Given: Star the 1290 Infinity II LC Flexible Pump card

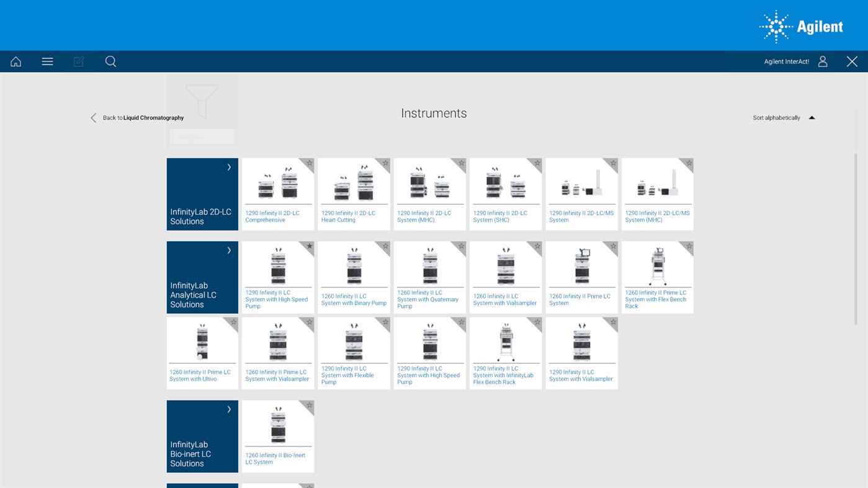Looking at the screenshot, I should [385, 322].
